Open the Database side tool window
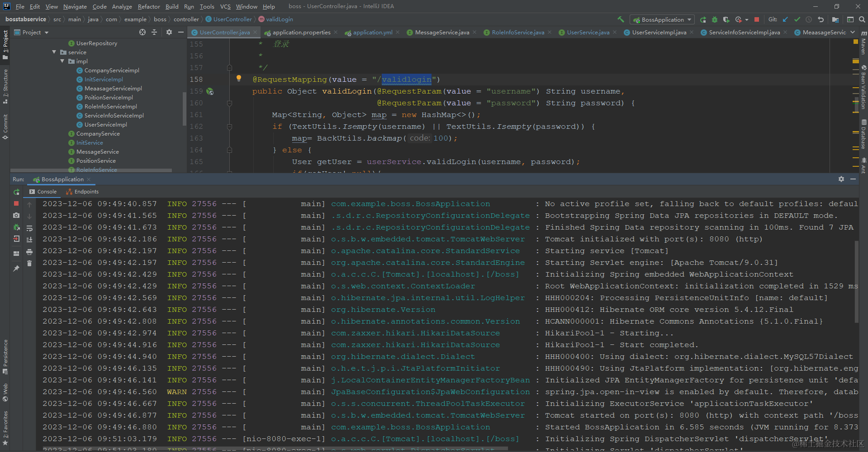 tap(863, 134)
